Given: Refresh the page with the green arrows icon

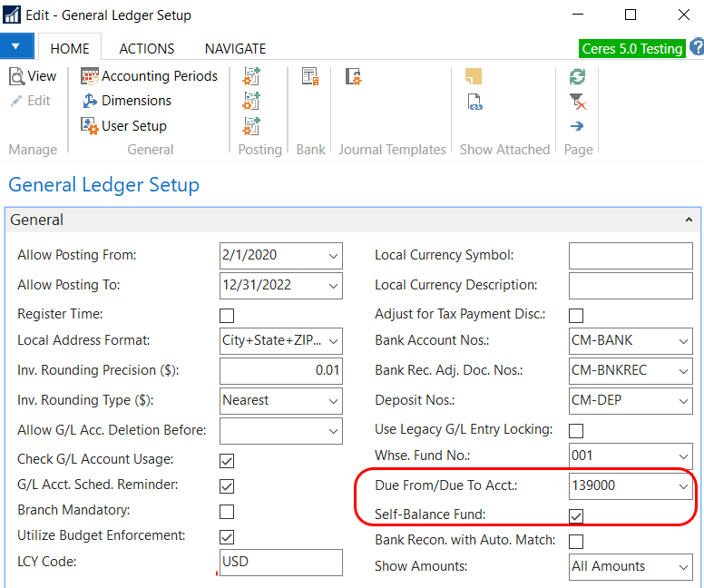Looking at the screenshot, I should [577, 76].
